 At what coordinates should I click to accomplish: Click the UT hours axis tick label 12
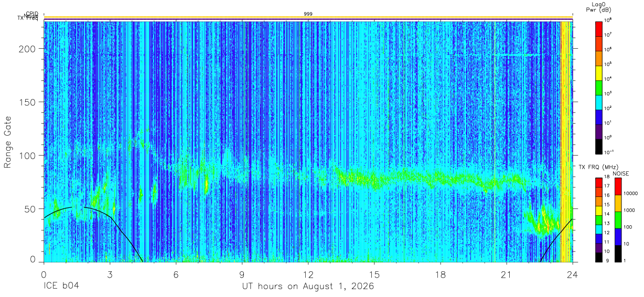(x=308, y=274)
